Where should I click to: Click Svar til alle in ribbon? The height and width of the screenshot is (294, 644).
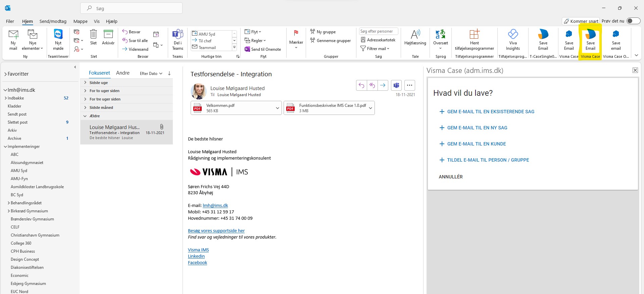pyautogui.click(x=135, y=41)
